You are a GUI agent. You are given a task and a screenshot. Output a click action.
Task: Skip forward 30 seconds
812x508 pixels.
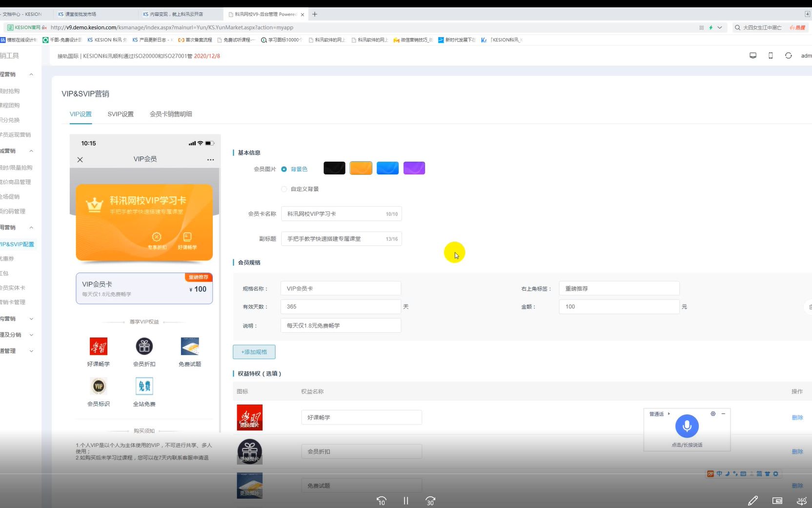(430, 501)
